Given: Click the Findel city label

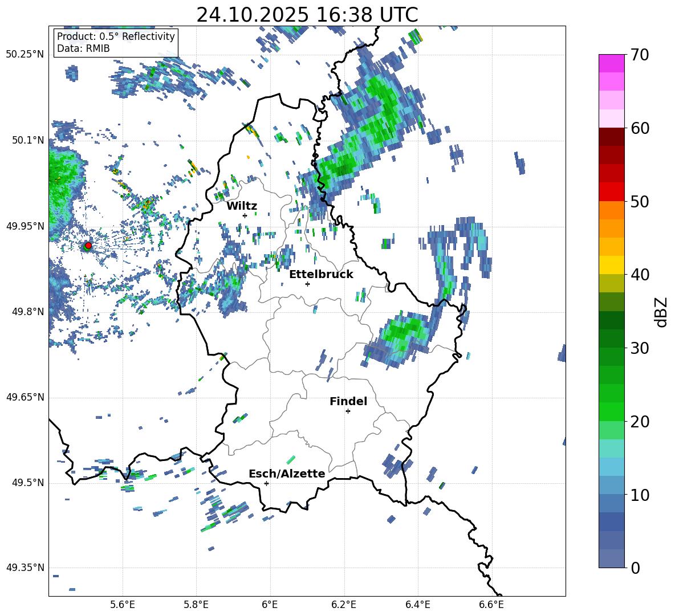Looking at the screenshot, I should [x=348, y=401].
